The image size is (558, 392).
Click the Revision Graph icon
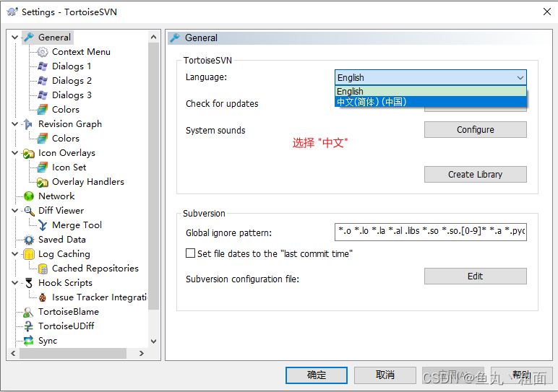tap(28, 124)
